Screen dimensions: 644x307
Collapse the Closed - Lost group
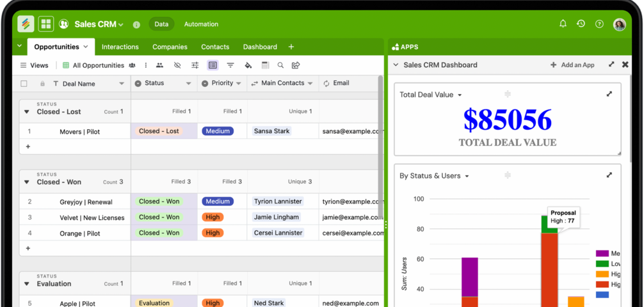click(27, 112)
